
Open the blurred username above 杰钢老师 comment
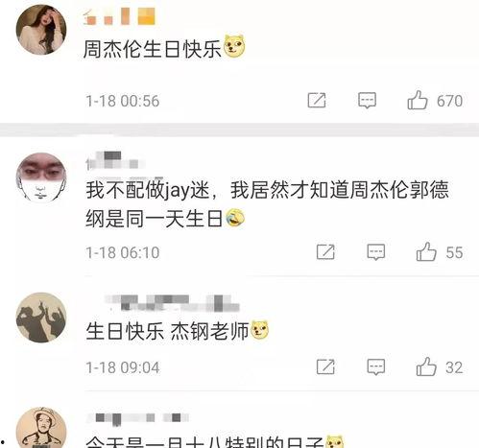(x=172, y=303)
